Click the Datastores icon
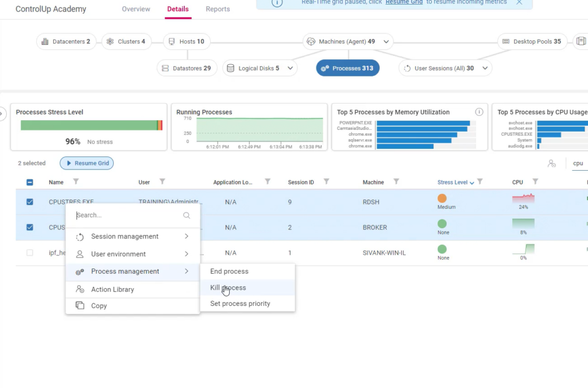Viewport: 588px width, 388px height. [x=165, y=68]
